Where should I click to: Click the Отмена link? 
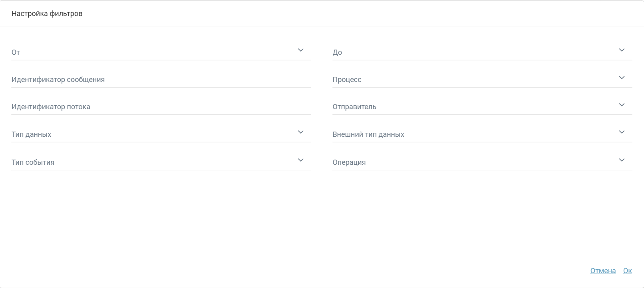click(x=603, y=271)
